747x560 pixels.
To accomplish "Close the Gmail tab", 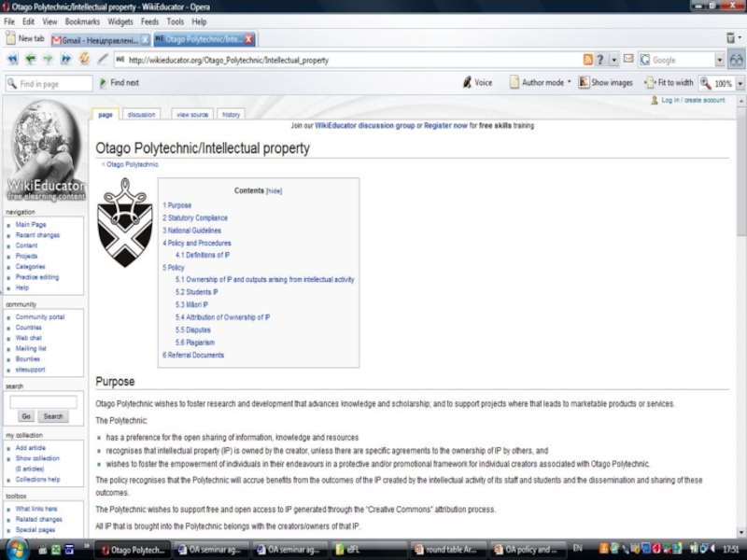I will (146, 40).
